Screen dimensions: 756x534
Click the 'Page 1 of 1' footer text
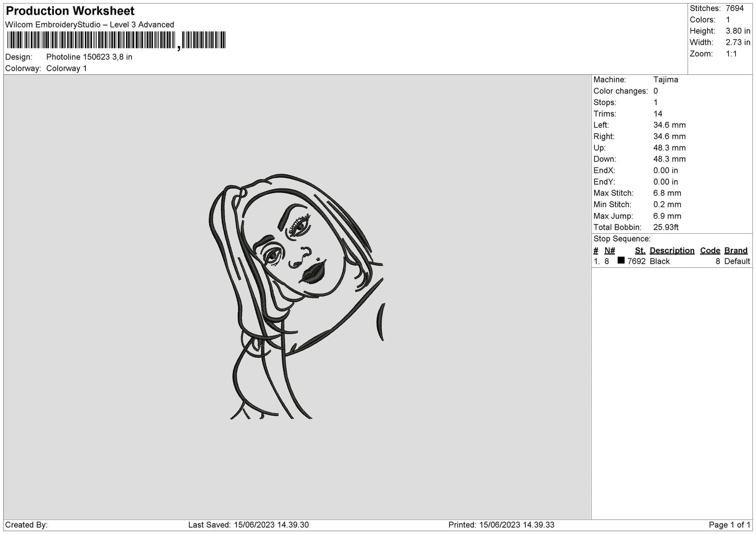pos(729,525)
